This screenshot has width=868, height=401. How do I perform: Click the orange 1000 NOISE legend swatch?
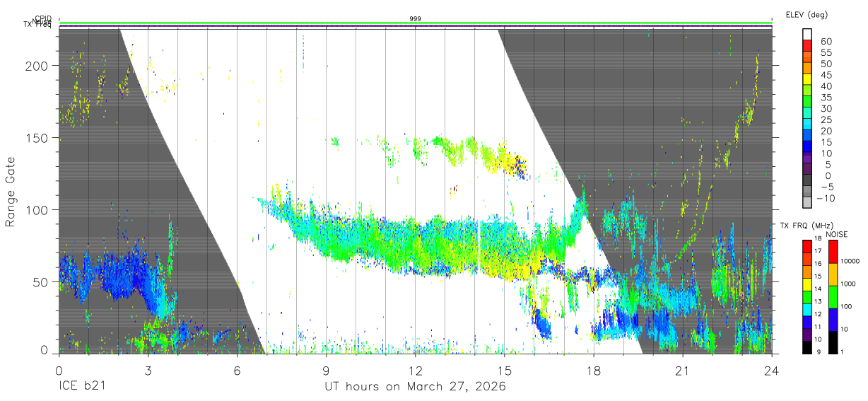[832, 274]
